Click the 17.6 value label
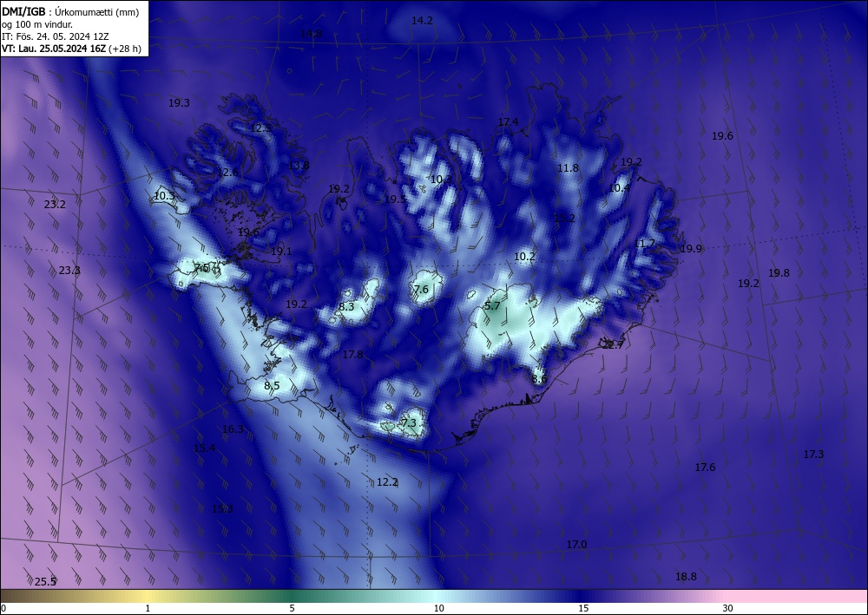 click(705, 468)
